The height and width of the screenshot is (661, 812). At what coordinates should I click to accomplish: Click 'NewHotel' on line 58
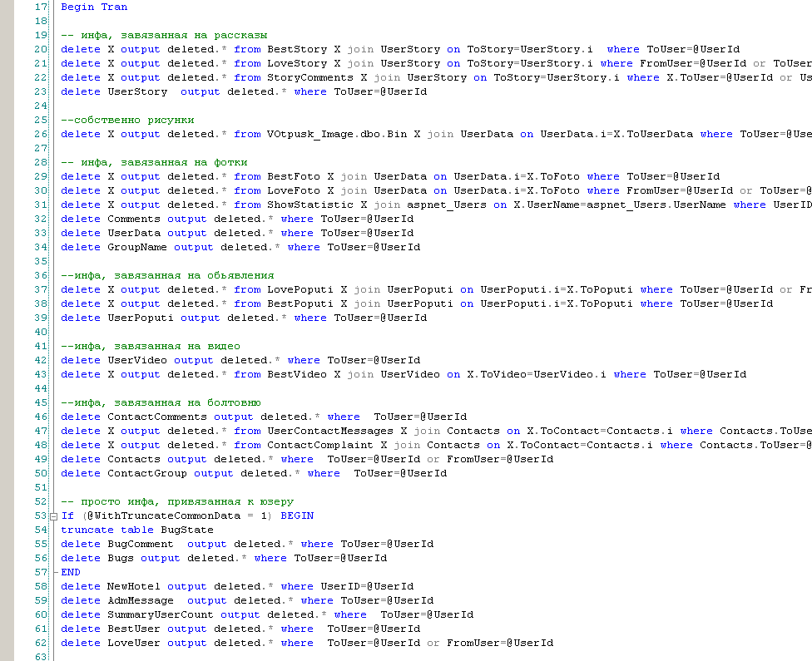[134, 586]
